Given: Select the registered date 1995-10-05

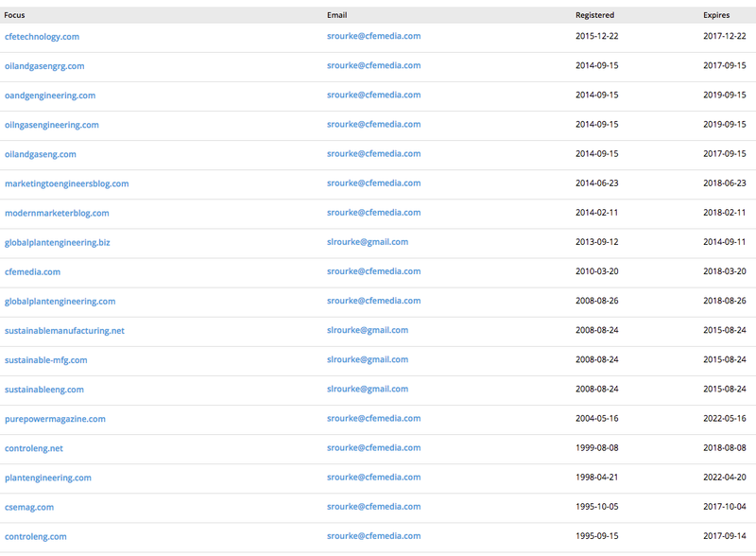Looking at the screenshot, I should point(597,507).
